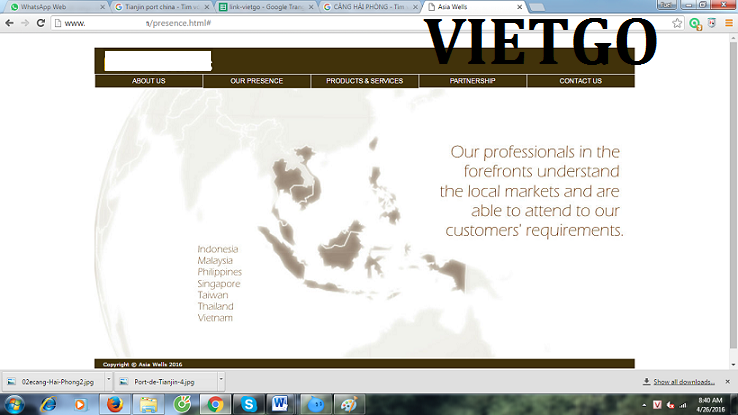738x415 pixels.
Task: Click the green extension icon in toolbar
Action: [695, 24]
